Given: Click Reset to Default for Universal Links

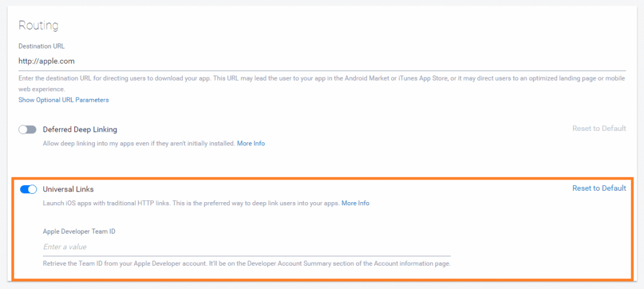Looking at the screenshot, I should (x=599, y=188).
